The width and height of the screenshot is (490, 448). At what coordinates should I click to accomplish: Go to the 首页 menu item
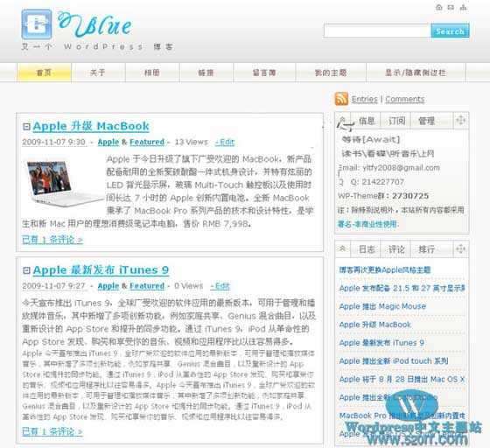coord(44,73)
